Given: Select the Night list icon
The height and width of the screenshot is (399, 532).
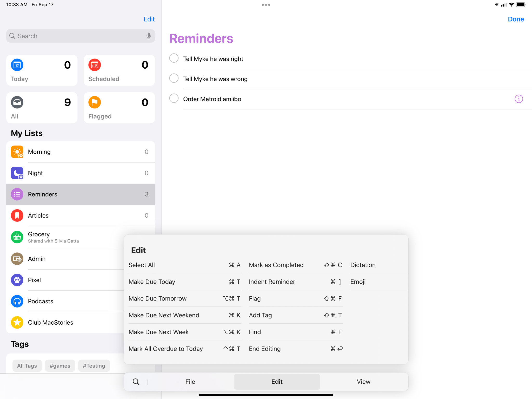Looking at the screenshot, I should pyautogui.click(x=17, y=173).
